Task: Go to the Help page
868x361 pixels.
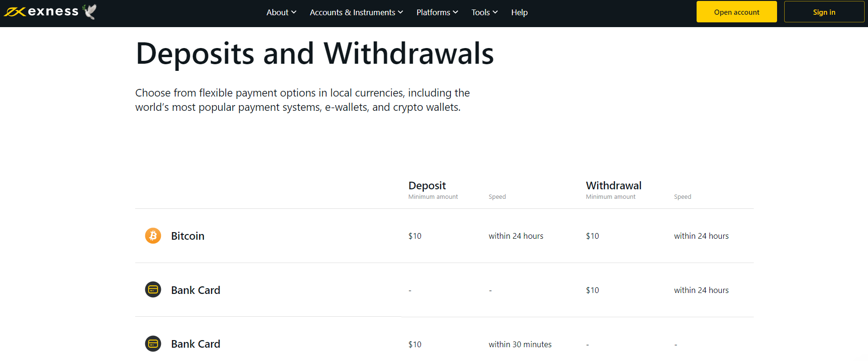Action: (x=519, y=12)
